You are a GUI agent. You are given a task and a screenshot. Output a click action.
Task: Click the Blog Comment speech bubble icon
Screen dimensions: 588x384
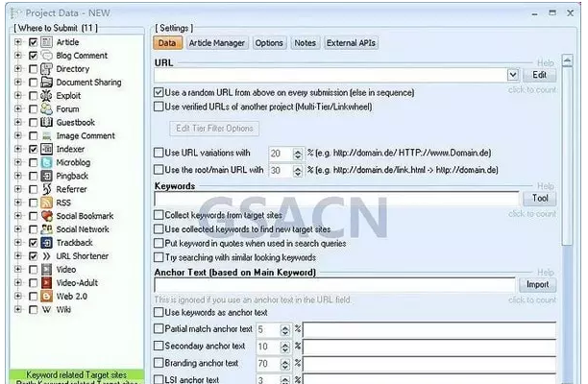[x=46, y=56]
